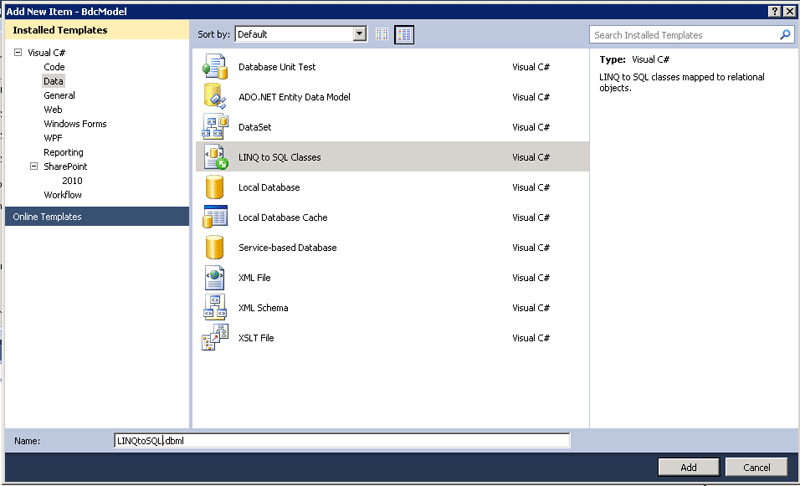Select the XSLT File template name
The width and height of the screenshot is (800, 486).
pyautogui.click(x=256, y=338)
